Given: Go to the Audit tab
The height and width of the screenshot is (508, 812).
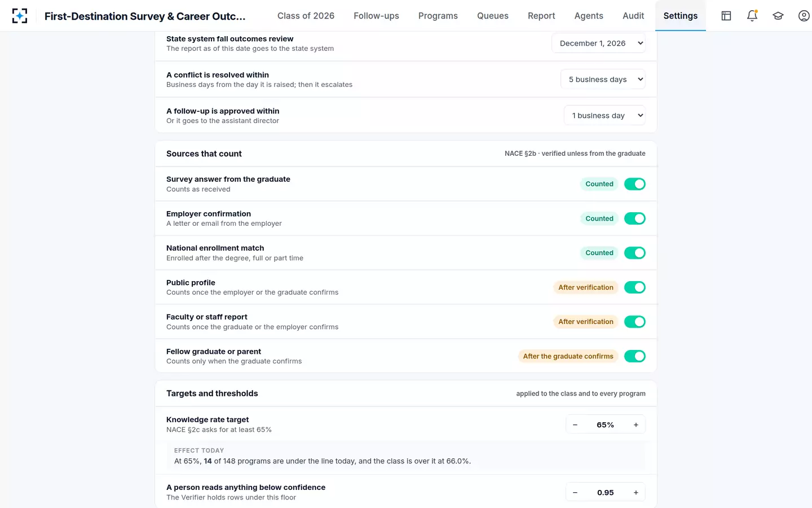Looking at the screenshot, I should 633,16.
